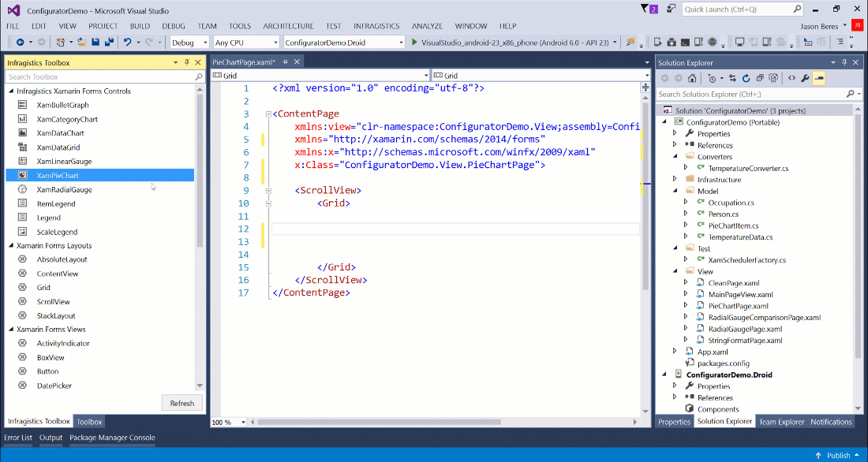Click the Infragistics Toolbox vertical scrollbar
Image resolution: width=868 pixels, height=462 pixels.
(200, 172)
